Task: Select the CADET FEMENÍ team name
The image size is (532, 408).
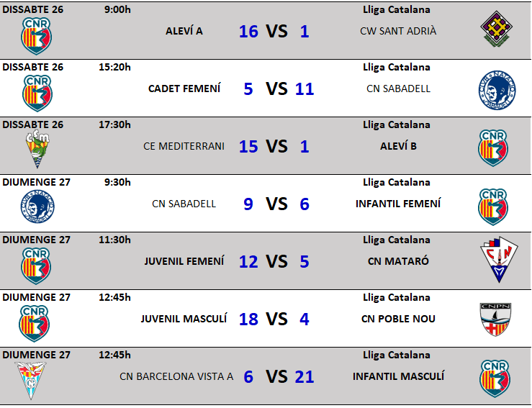Action: [184, 89]
